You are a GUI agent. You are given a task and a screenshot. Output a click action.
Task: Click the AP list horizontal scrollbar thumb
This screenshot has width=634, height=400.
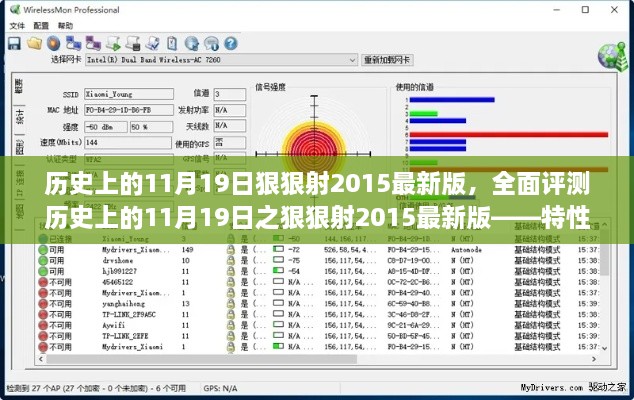201,359
